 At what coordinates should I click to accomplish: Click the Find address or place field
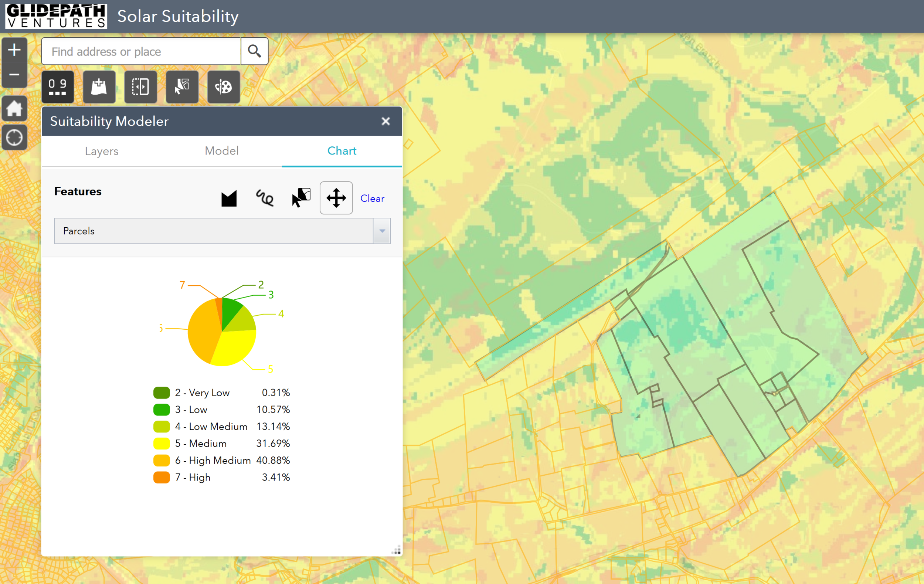click(141, 51)
